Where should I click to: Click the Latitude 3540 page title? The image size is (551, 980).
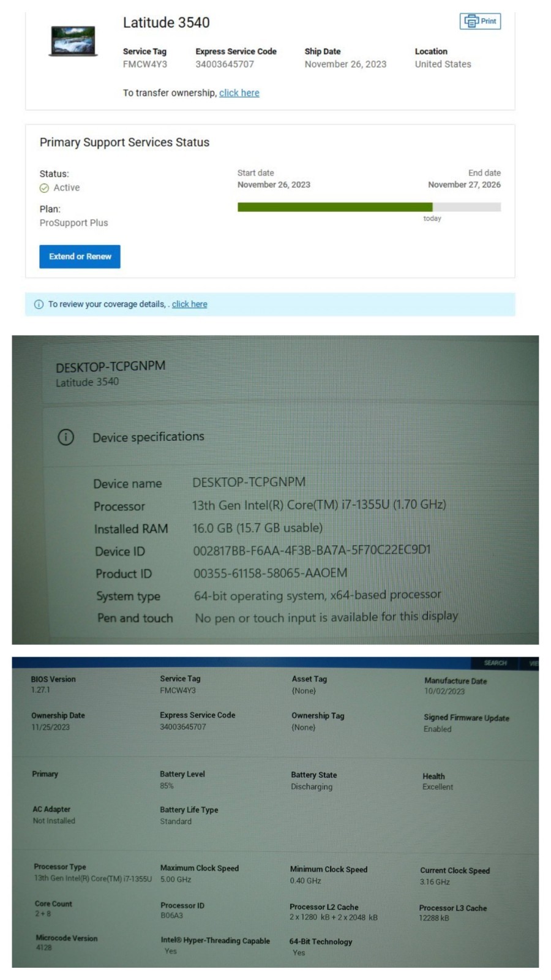pos(166,23)
